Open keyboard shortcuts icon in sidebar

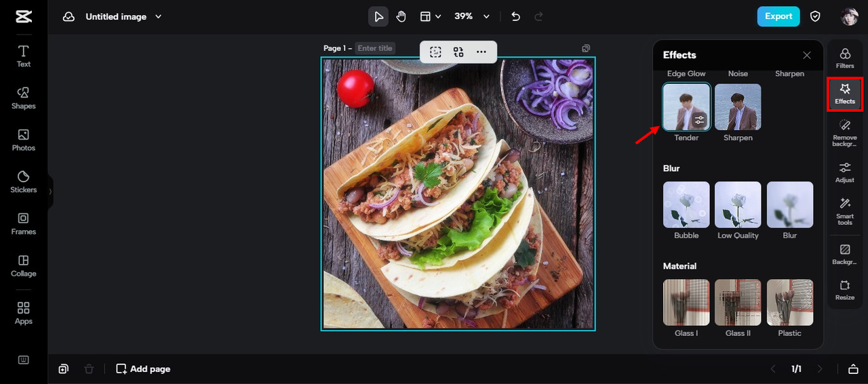(24, 360)
